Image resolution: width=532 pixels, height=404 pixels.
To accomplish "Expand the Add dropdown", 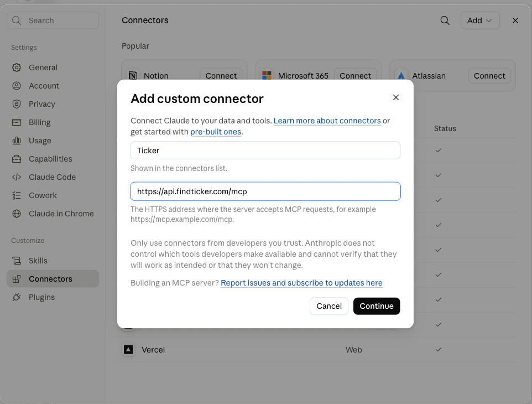I will click(x=480, y=20).
